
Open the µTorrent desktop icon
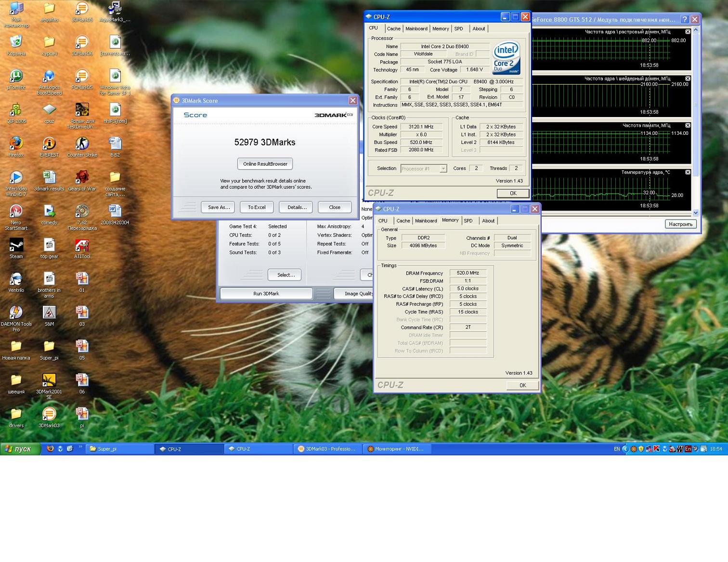coord(16,80)
